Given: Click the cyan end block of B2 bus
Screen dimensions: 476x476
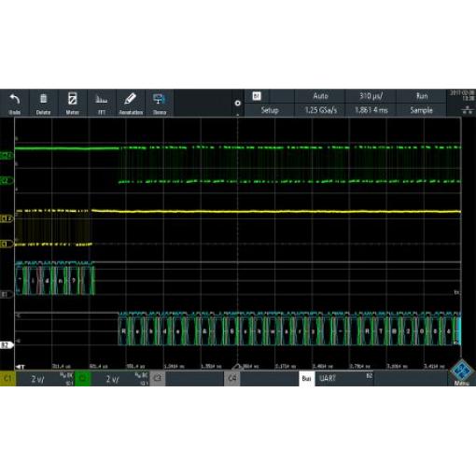Looking at the screenshot, I should click(458, 331).
